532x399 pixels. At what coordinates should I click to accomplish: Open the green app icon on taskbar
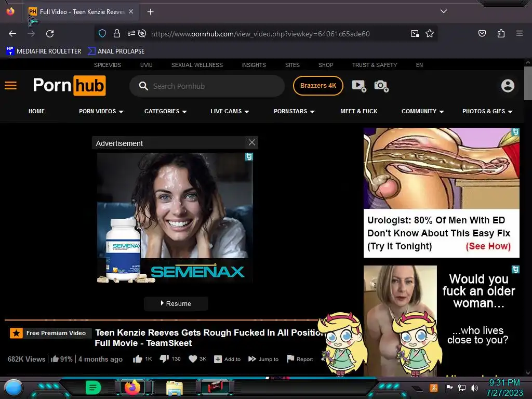[x=93, y=388]
